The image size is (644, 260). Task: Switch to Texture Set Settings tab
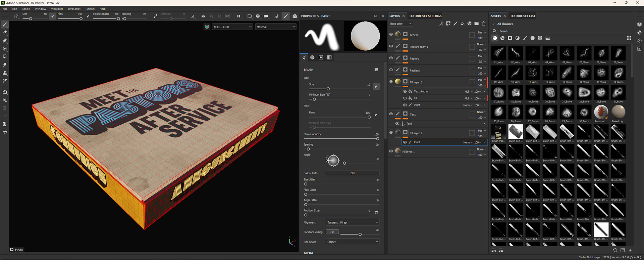click(425, 16)
